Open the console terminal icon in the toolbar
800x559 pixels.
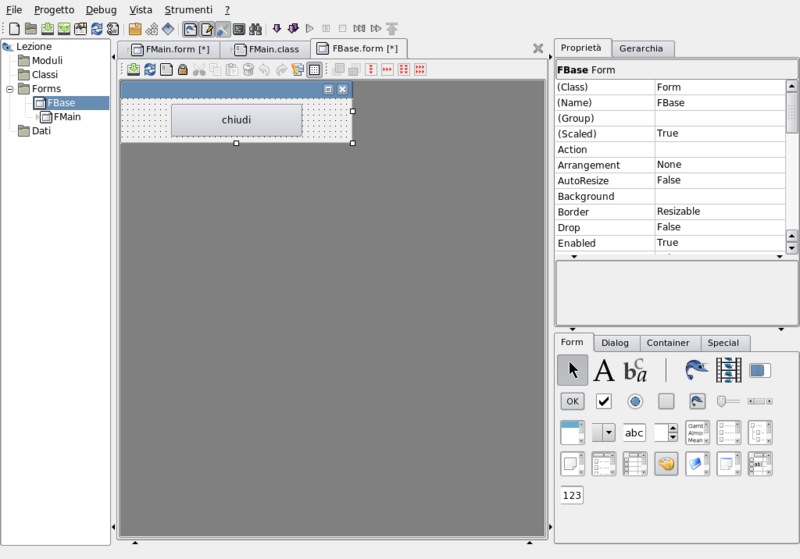tap(239, 29)
